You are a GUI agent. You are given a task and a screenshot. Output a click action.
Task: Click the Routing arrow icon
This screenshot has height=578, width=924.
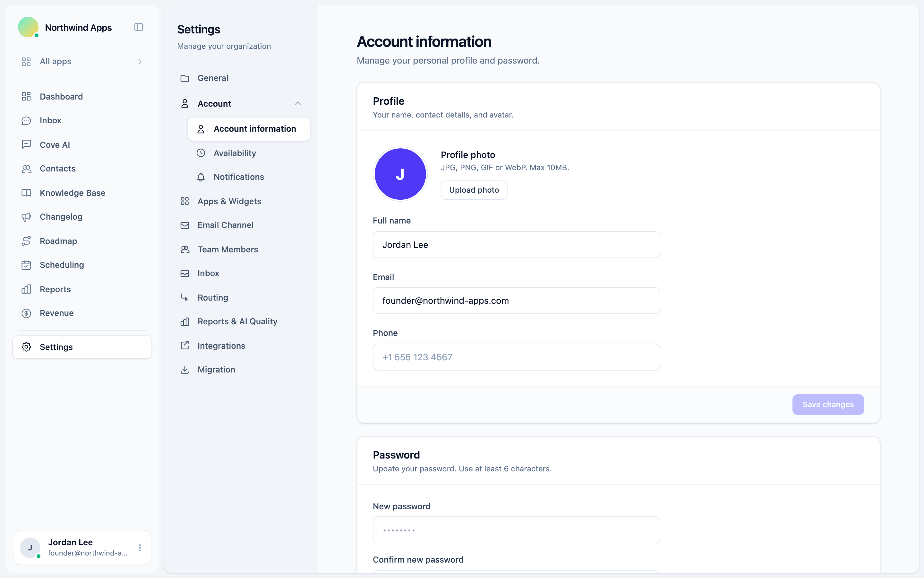point(185,297)
